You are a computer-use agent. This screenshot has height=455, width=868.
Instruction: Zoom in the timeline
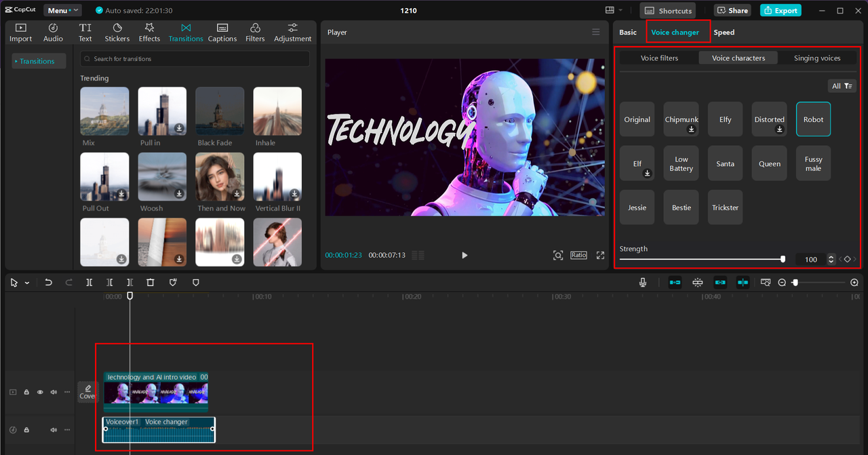coord(854,282)
